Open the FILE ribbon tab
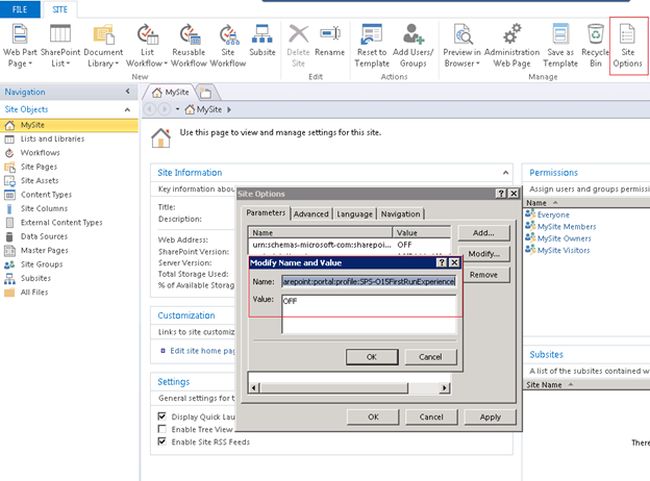This screenshot has width=650, height=481. coord(21,7)
